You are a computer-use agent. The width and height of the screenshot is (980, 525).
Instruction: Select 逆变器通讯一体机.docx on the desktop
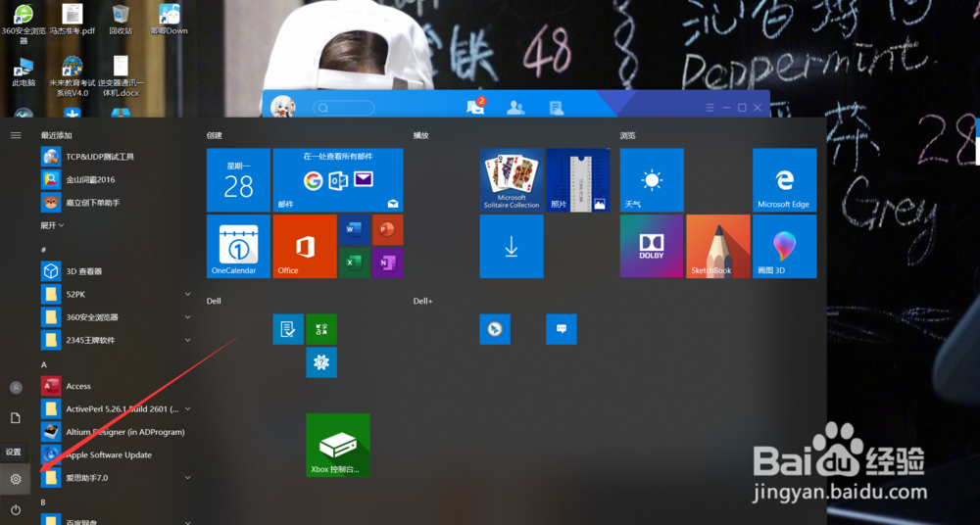click(x=121, y=76)
